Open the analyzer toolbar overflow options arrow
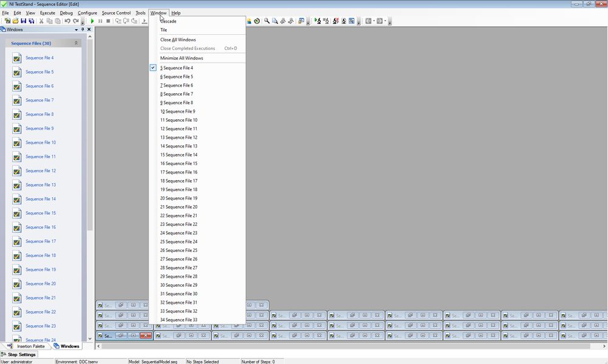 [x=358, y=22]
